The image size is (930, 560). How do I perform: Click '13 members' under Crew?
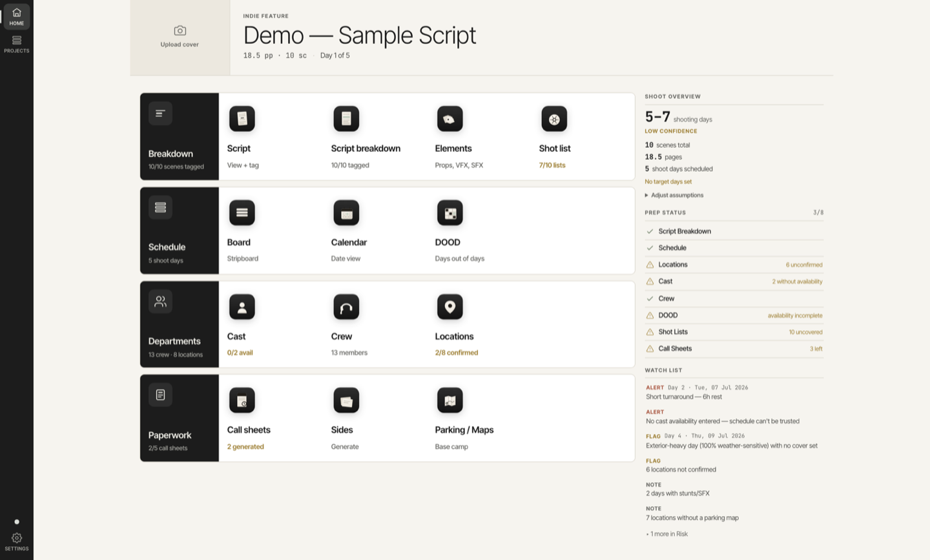(349, 353)
